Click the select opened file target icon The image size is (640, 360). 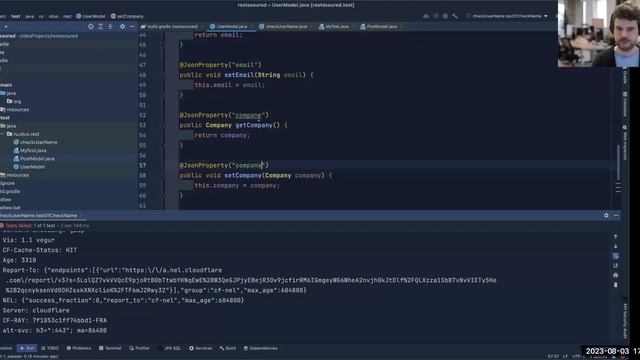(91, 27)
